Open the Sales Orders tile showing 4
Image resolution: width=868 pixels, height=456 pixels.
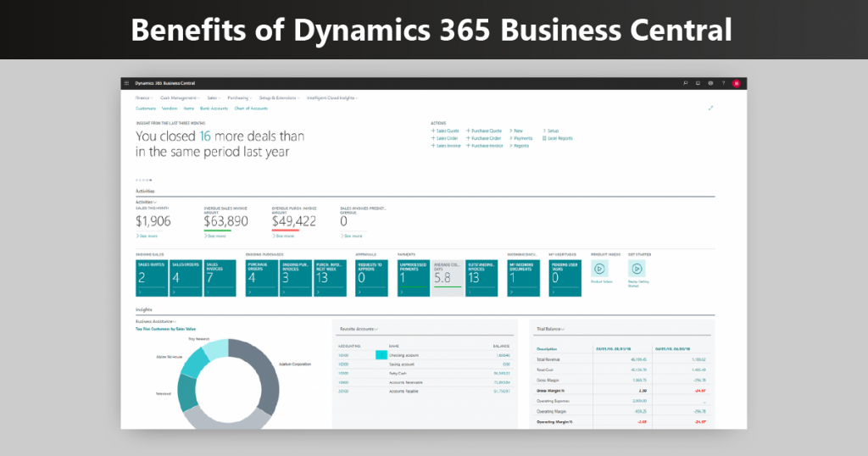[186, 278]
